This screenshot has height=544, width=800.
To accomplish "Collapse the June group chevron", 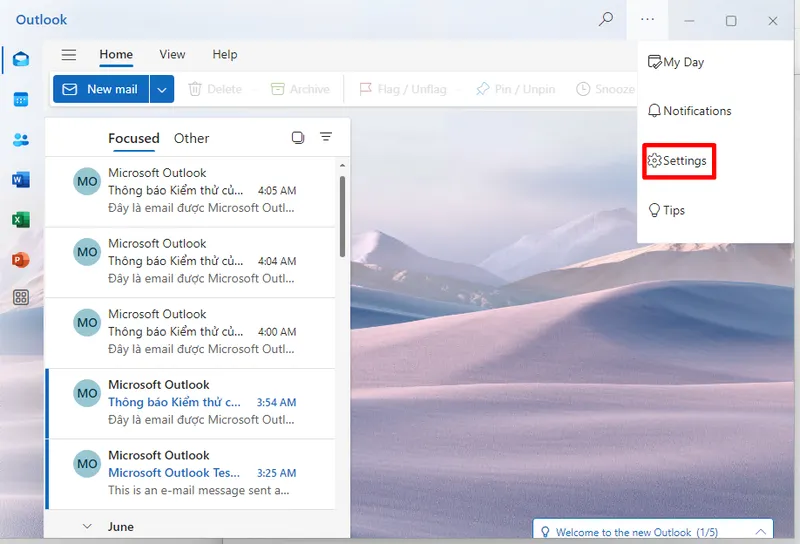I will (87, 526).
